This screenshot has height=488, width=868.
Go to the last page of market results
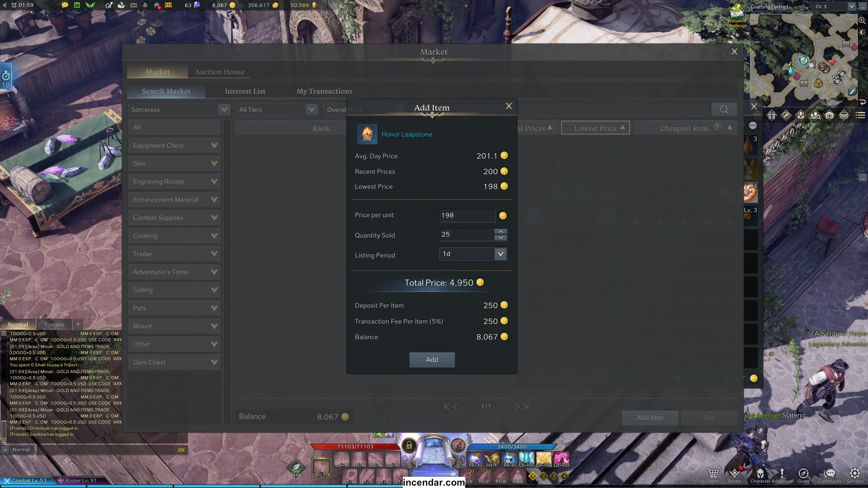526,406
